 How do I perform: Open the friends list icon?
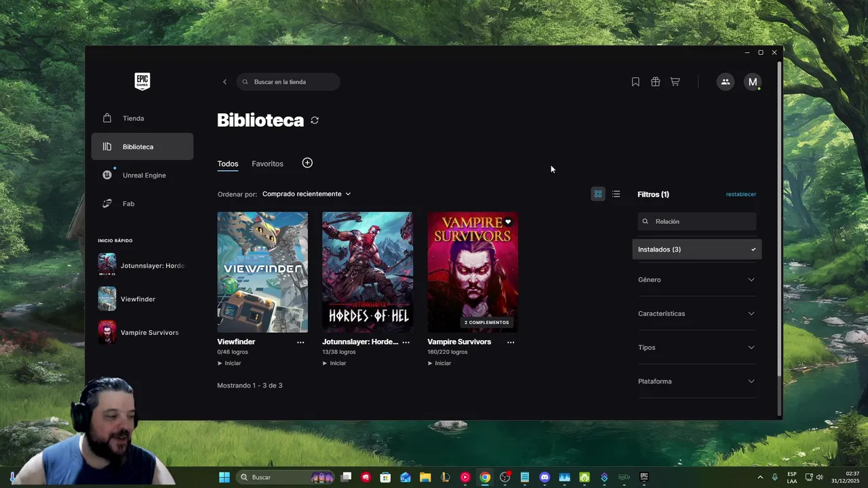726,82
